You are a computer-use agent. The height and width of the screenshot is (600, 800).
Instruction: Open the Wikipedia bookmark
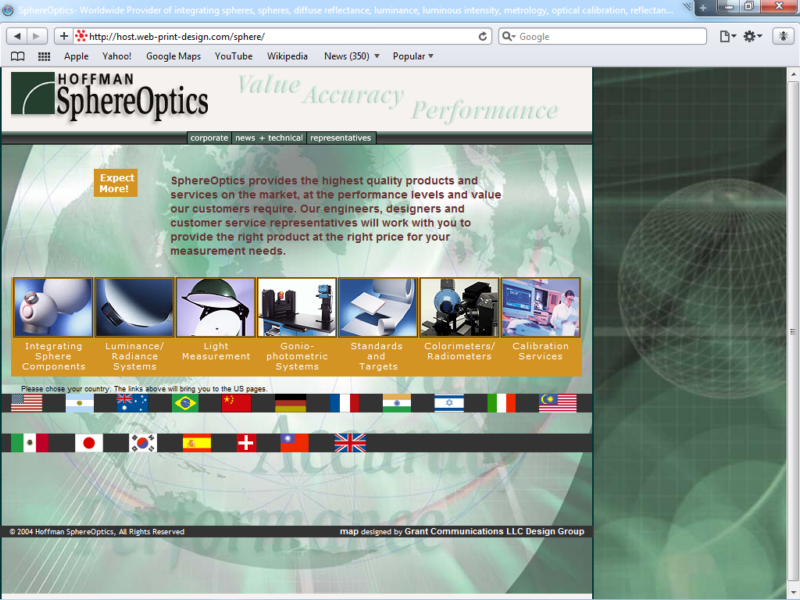(x=287, y=56)
